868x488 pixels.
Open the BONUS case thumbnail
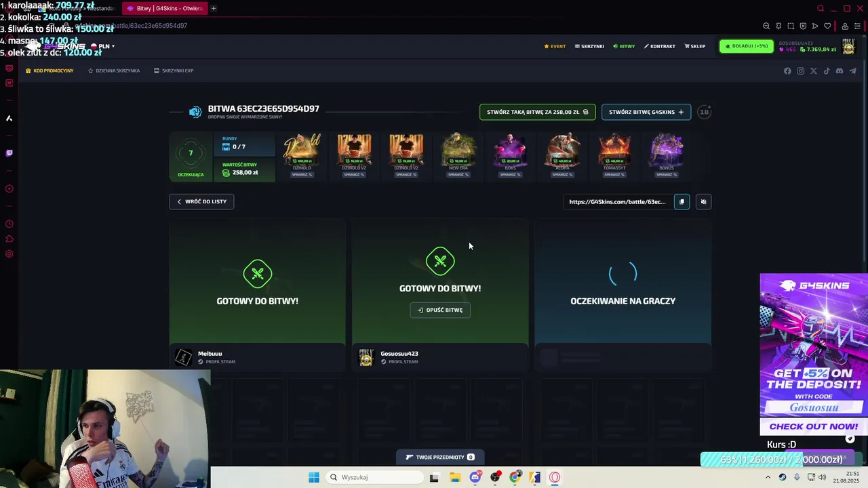[x=667, y=150]
